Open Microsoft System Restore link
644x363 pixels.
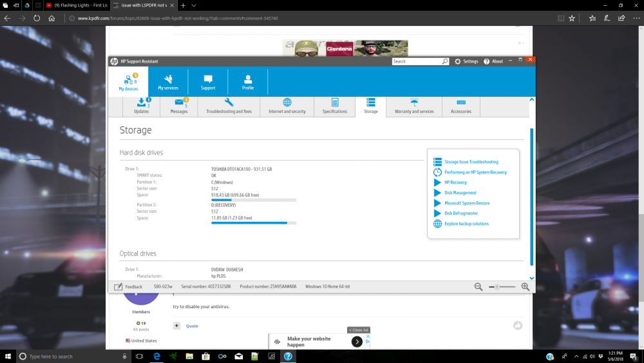(x=467, y=203)
